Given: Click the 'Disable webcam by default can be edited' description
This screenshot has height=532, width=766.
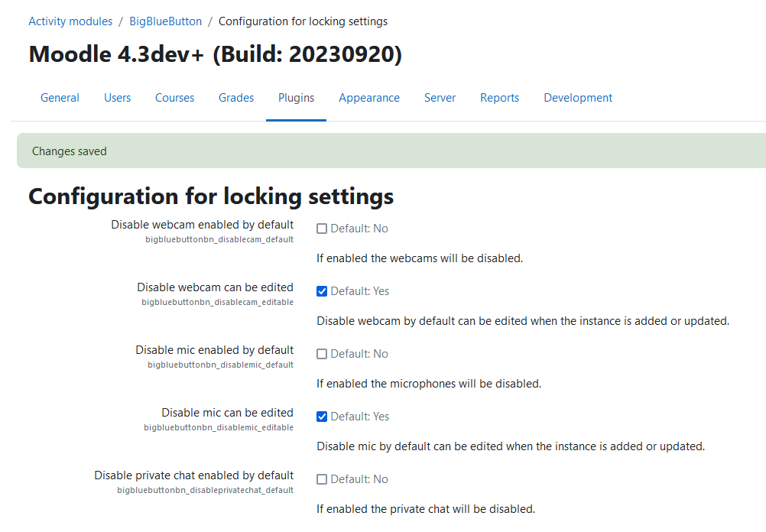Looking at the screenshot, I should point(523,321).
